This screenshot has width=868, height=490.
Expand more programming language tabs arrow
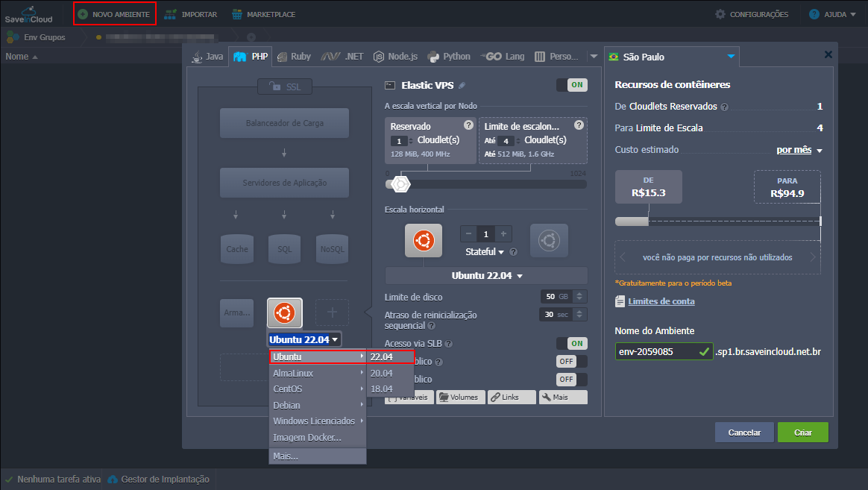click(594, 57)
